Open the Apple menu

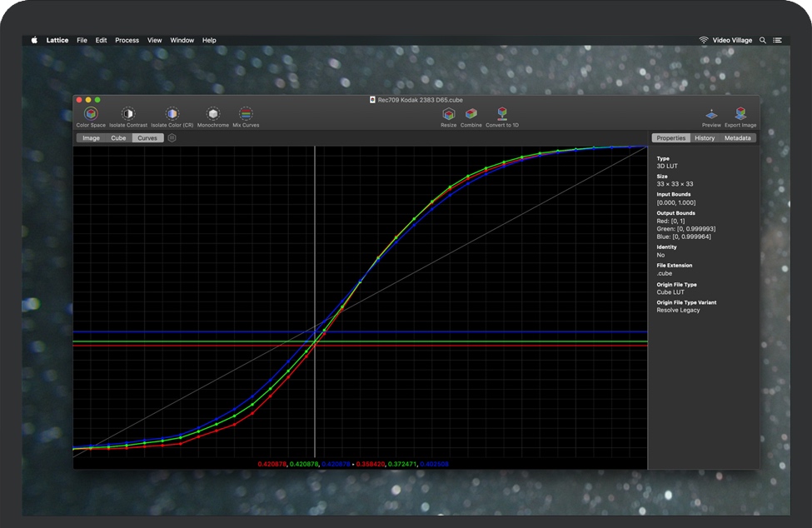[35, 40]
